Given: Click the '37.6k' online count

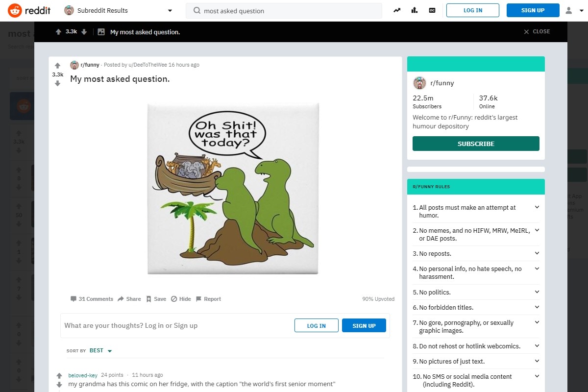Looking at the screenshot, I should pos(489,98).
